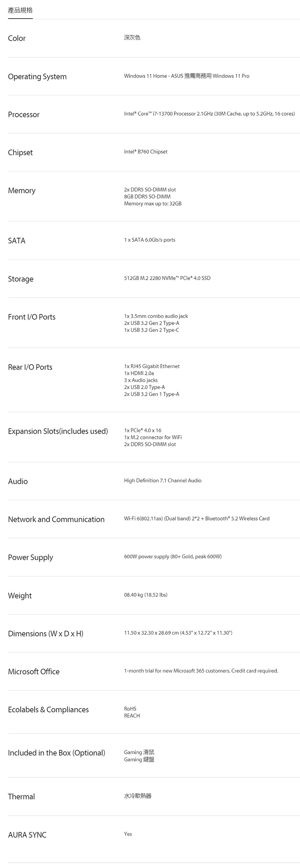
Task: Click 'High Definition 7.1 Channel Audio' text
Action: pos(163,481)
